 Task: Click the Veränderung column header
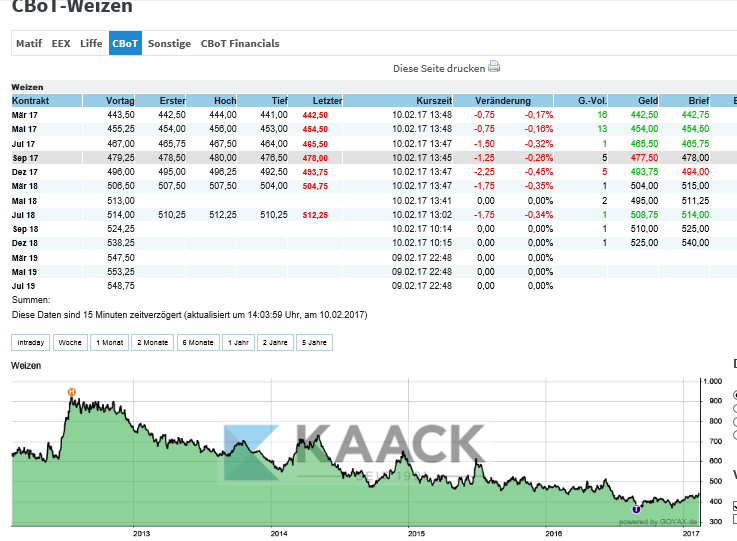(x=503, y=101)
